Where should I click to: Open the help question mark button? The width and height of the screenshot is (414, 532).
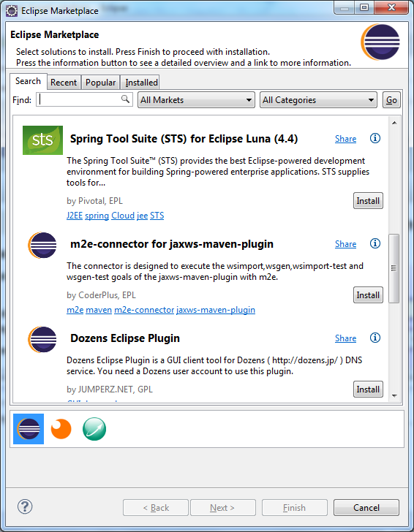tap(25, 507)
